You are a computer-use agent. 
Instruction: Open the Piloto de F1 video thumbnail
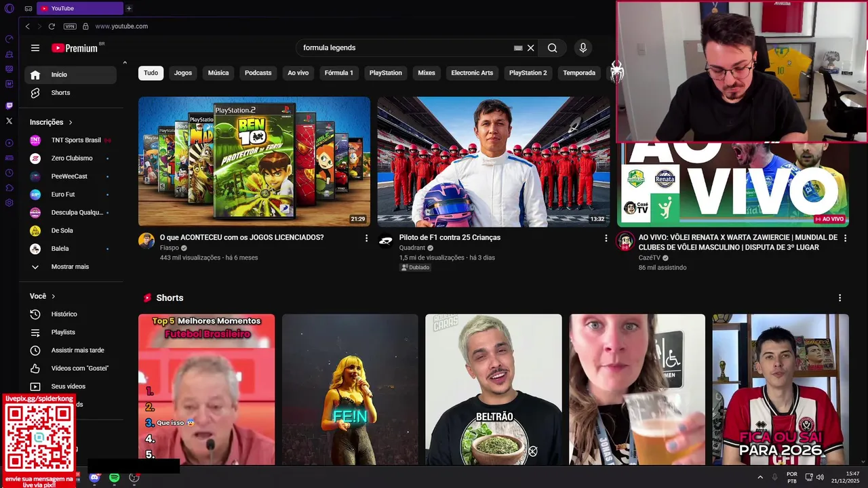pos(494,161)
